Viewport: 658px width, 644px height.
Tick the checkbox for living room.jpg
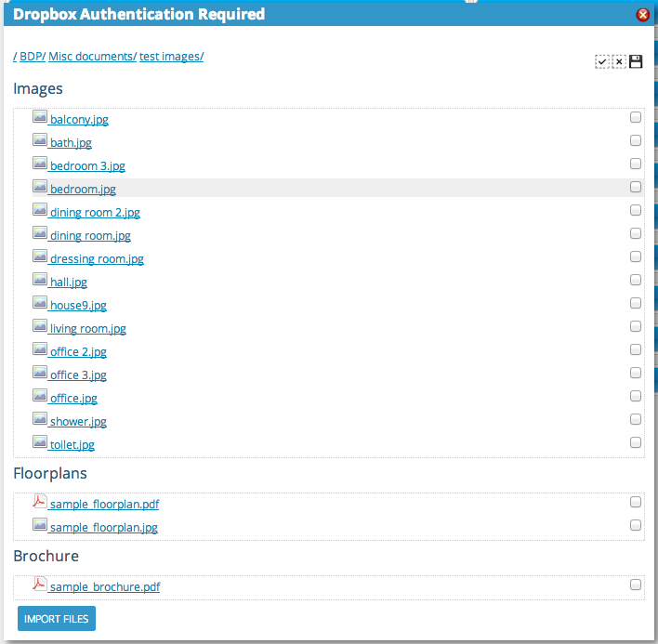636,326
